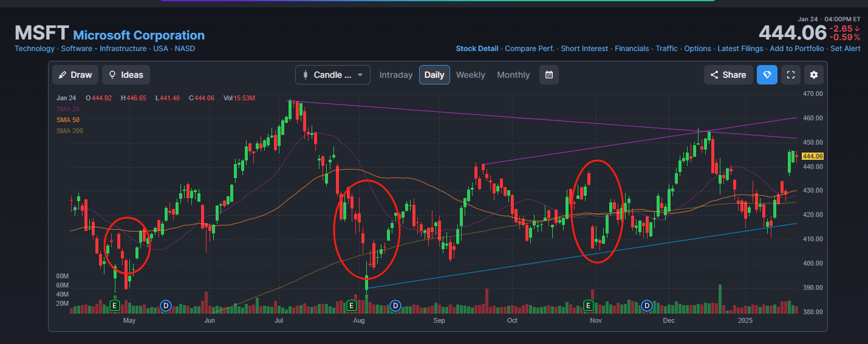Open Compare Perf. link
The height and width of the screenshot is (344, 868).
point(529,49)
